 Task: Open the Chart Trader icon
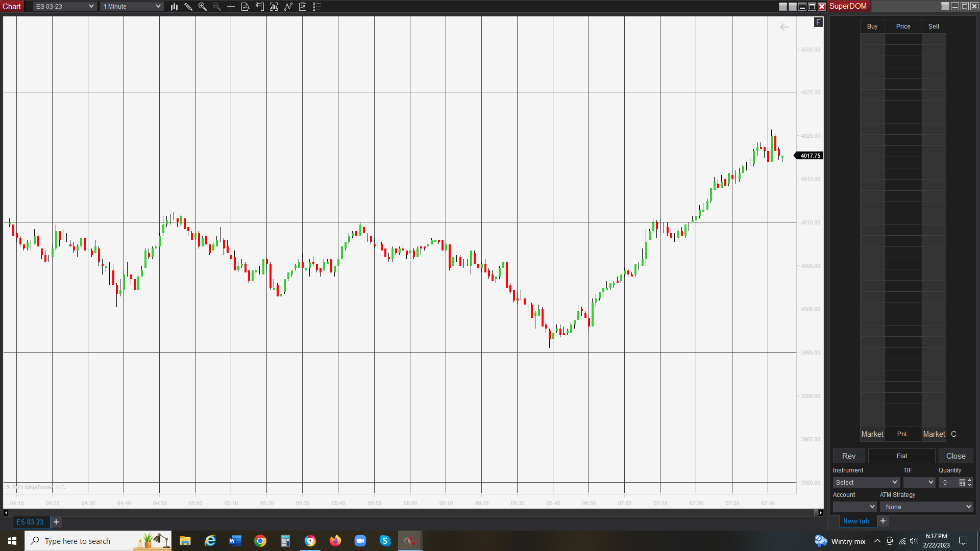tap(260, 7)
